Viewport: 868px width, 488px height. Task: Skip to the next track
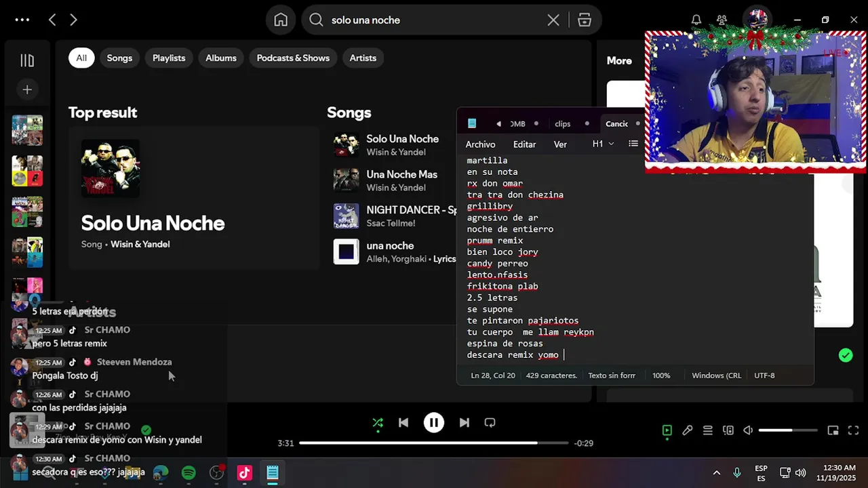pyautogui.click(x=464, y=423)
